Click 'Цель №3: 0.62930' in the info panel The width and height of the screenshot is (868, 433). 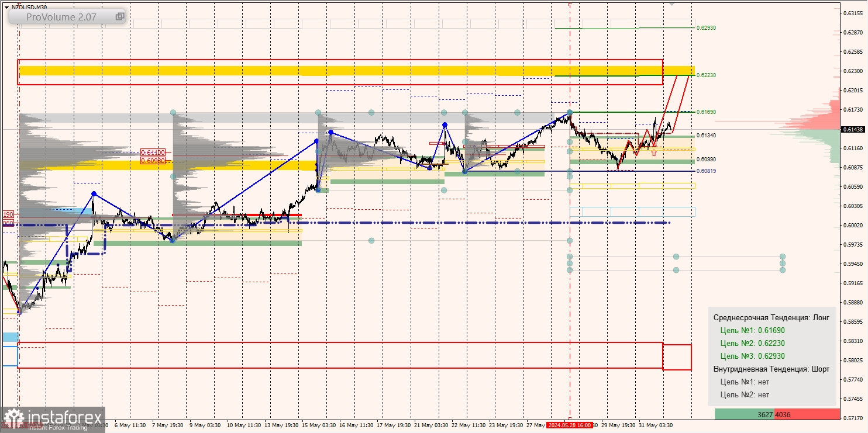(x=752, y=356)
